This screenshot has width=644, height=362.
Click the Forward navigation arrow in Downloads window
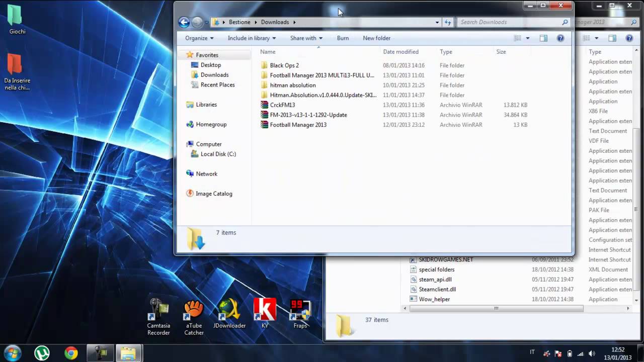pyautogui.click(x=197, y=22)
